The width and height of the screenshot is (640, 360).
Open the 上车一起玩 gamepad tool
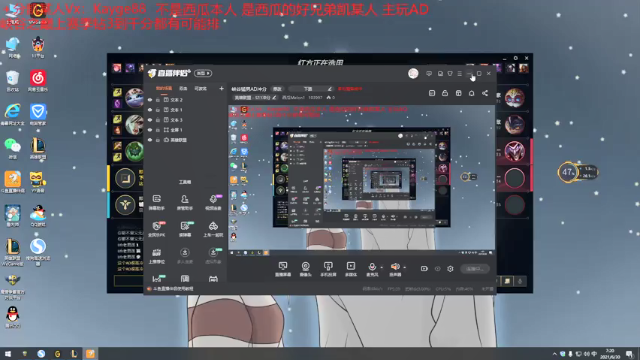click(213, 229)
